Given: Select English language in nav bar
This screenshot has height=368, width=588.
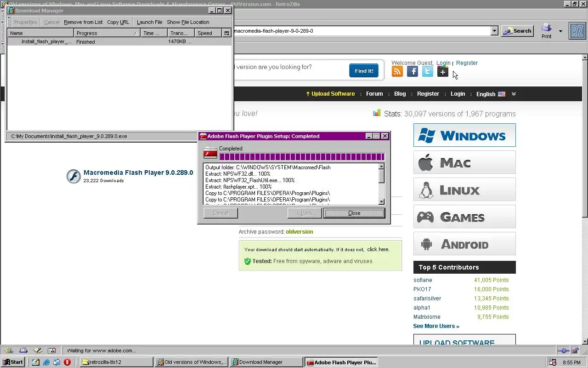Looking at the screenshot, I should coord(486,94).
